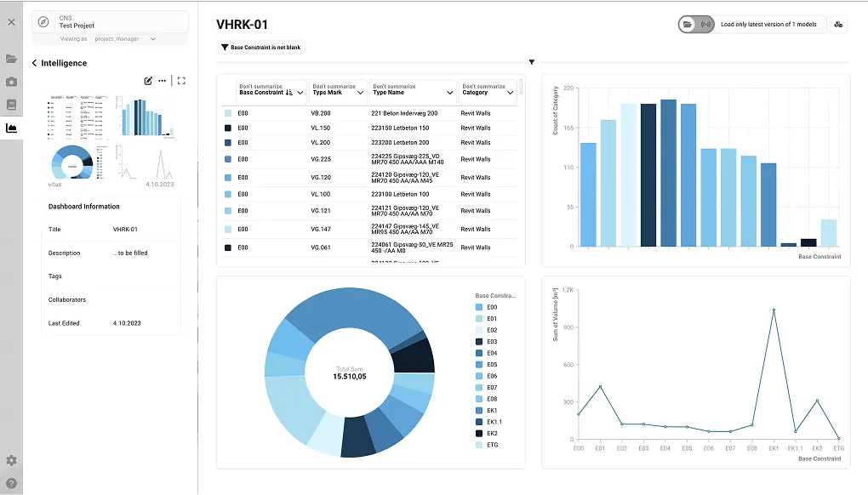Open the folder icon in left sidebar
868x495 pixels.
11,59
